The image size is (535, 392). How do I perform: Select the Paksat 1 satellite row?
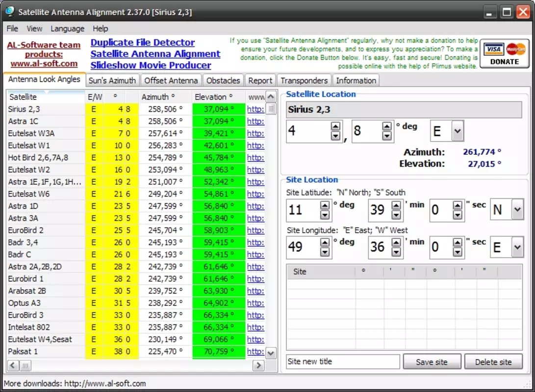[x=136, y=351]
